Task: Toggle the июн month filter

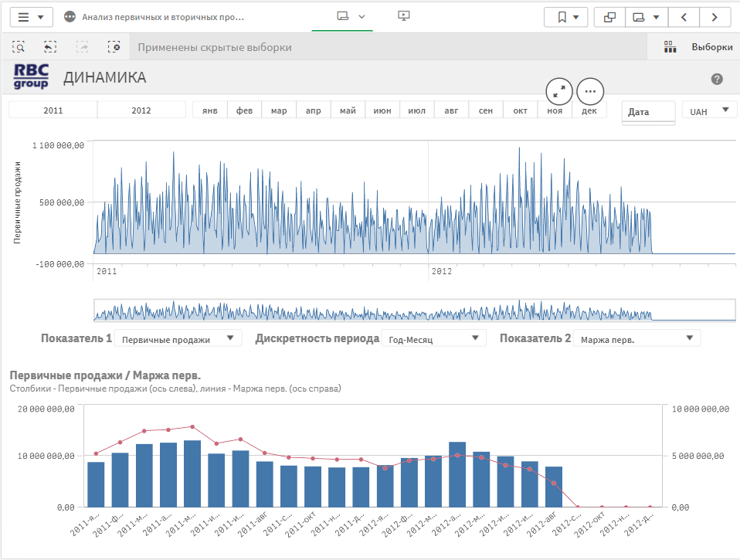Action: (382, 110)
